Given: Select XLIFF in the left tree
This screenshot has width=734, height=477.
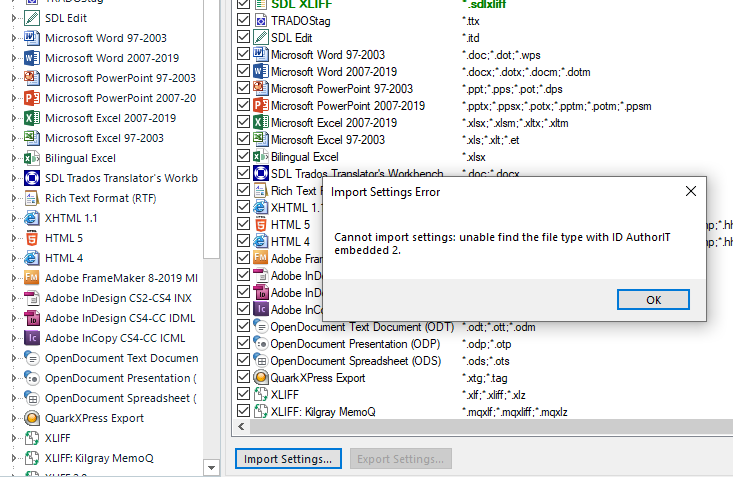Looking at the screenshot, I should click(x=58, y=438).
